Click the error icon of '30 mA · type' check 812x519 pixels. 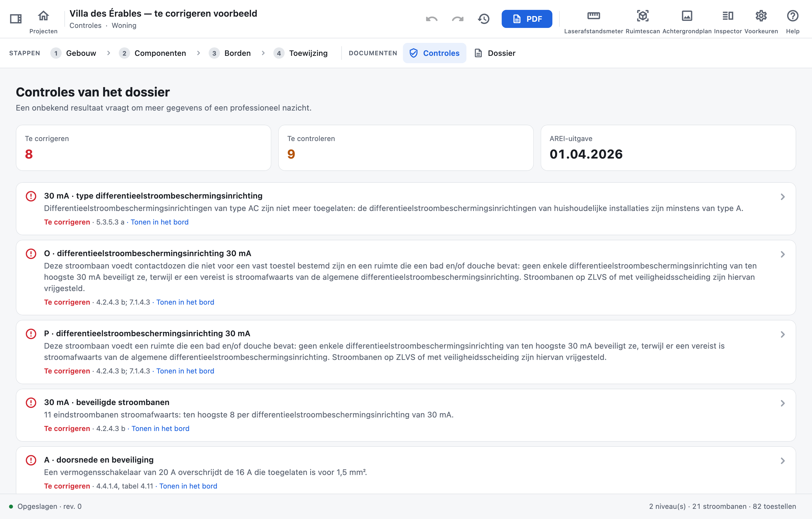tap(31, 196)
